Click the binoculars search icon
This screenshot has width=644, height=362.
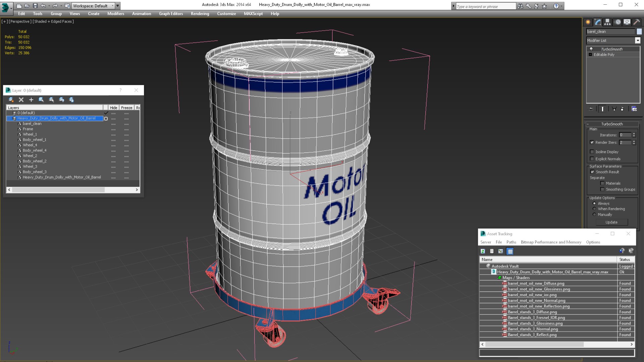pos(520,6)
